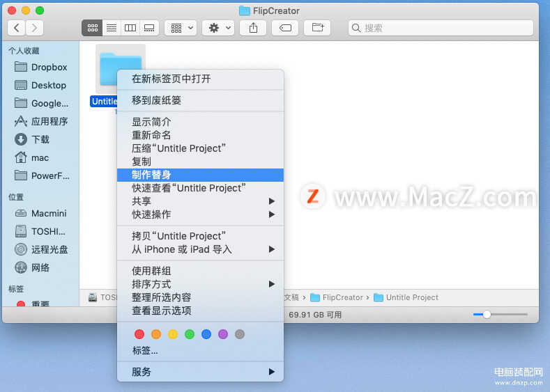
Task: Click FlipCreator in the path bar
Action: [337, 297]
